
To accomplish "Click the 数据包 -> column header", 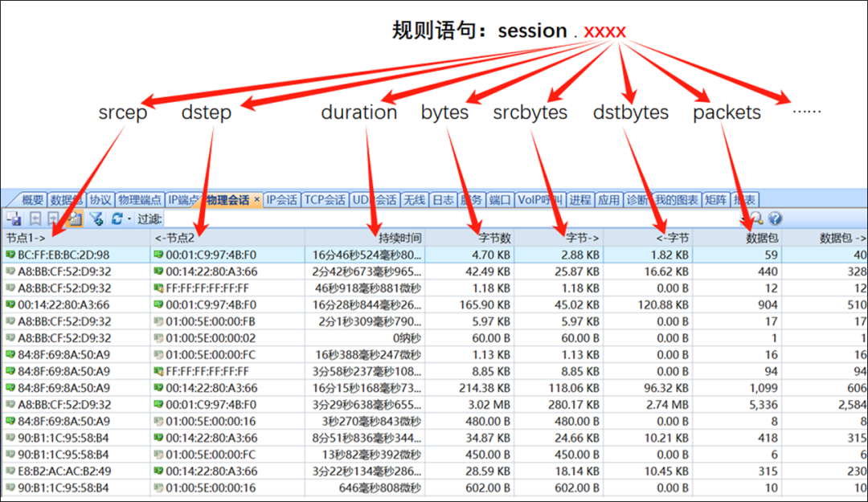I will tap(825, 238).
